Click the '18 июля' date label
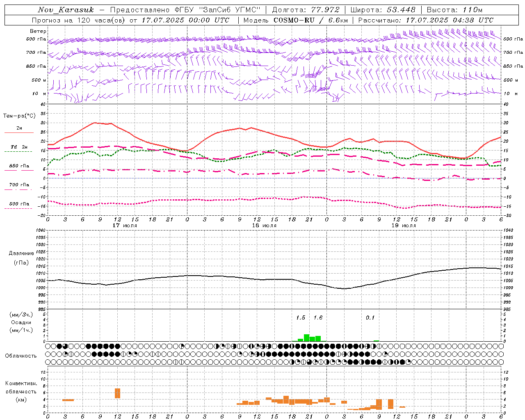The height and width of the screenshot is (420, 525). click(x=264, y=226)
